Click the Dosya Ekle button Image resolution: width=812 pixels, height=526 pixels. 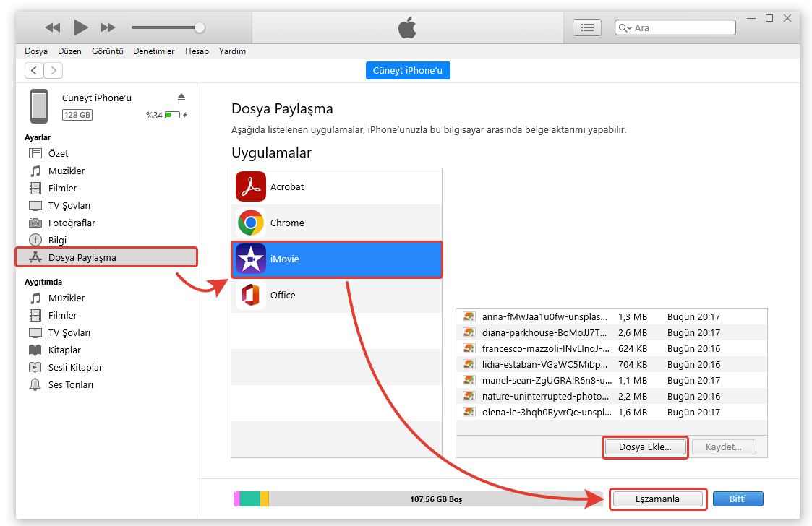(644, 447)
